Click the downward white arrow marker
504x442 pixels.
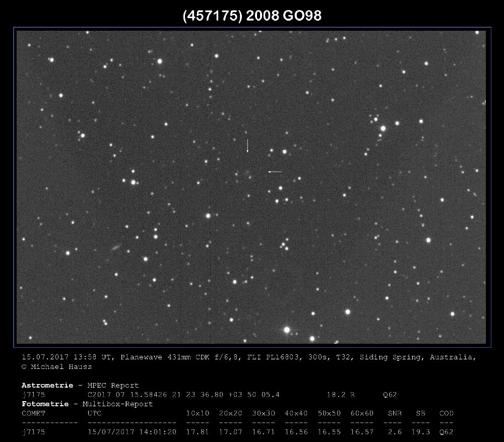click(x=247, y=145)
